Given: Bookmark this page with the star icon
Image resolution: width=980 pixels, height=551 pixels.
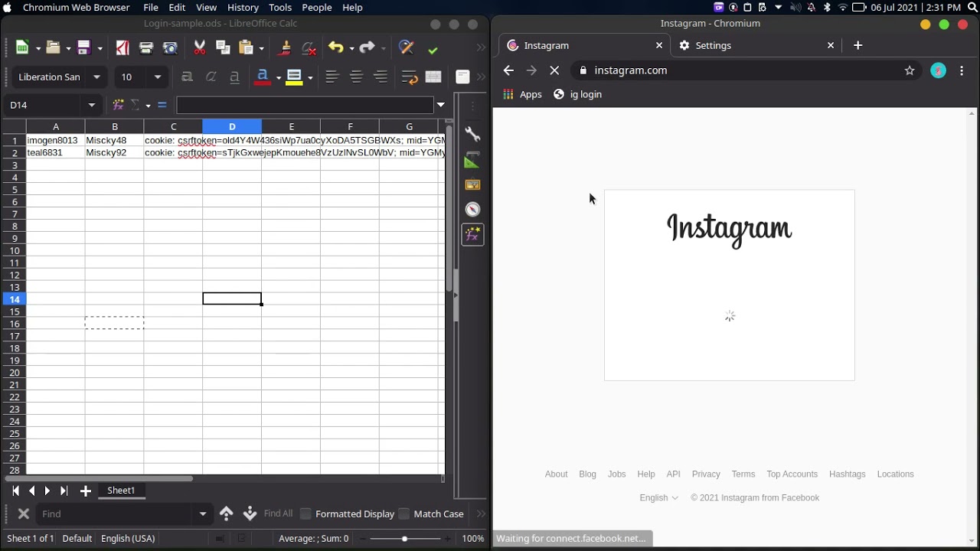Looking at the screenshot, I should click(910, 70).
